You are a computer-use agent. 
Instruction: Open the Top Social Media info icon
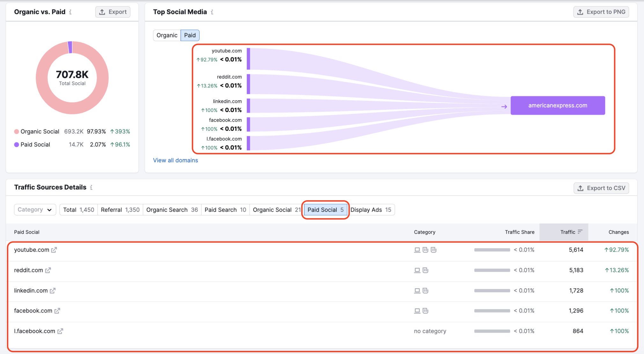tap(212, 12)
